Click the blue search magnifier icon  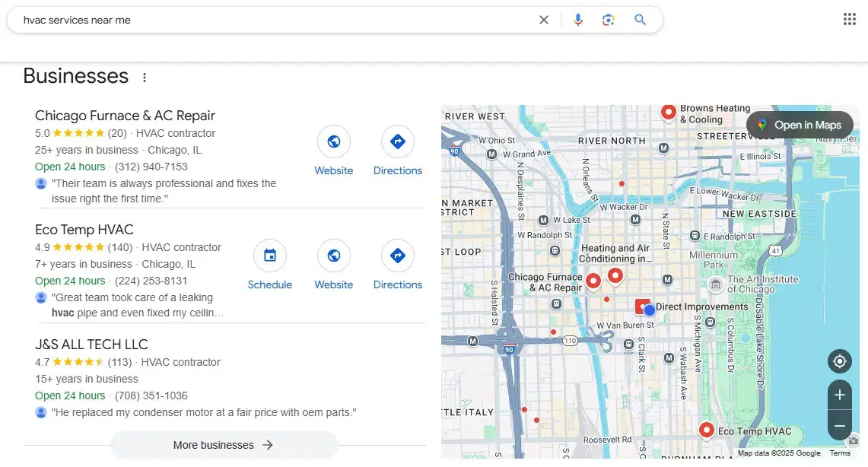640,20
